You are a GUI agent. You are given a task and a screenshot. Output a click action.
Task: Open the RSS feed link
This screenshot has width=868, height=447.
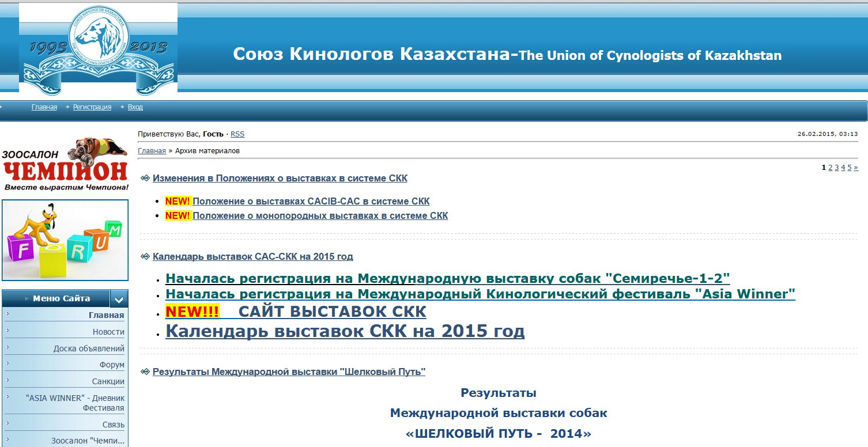[x=237, y=134]
